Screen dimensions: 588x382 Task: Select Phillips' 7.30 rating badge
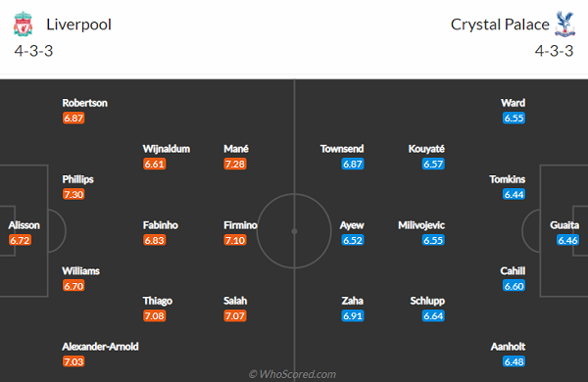click(73, 194)
